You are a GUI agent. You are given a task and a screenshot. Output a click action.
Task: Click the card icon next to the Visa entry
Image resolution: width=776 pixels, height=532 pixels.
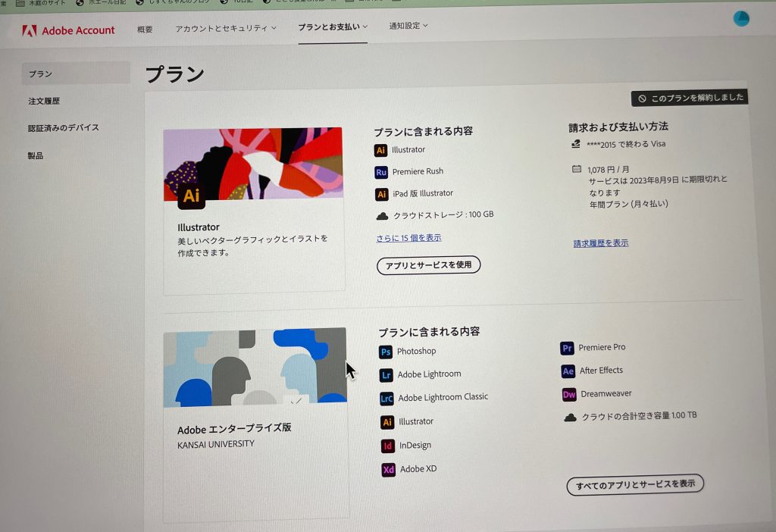coord(576,144)
